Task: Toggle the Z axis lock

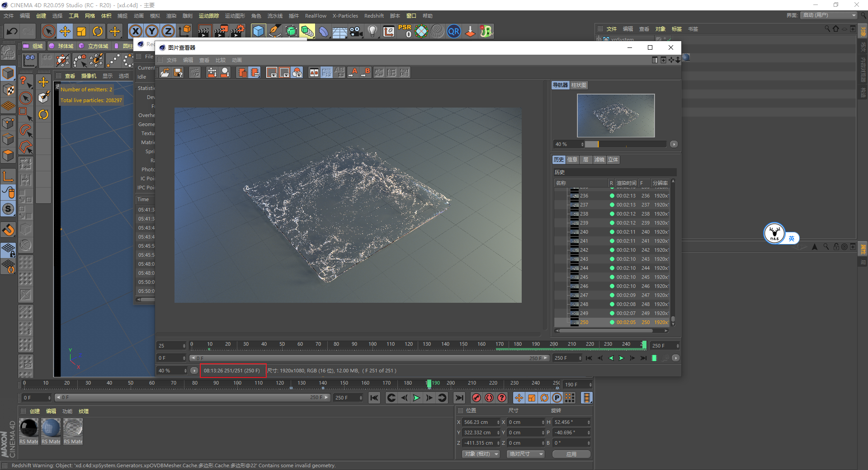Action: [x=168, y=31]
